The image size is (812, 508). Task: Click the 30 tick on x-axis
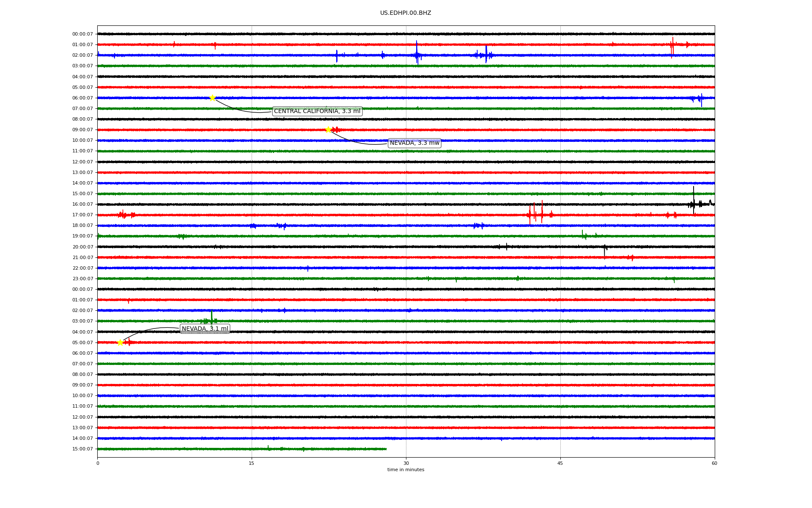pos(406,463)
